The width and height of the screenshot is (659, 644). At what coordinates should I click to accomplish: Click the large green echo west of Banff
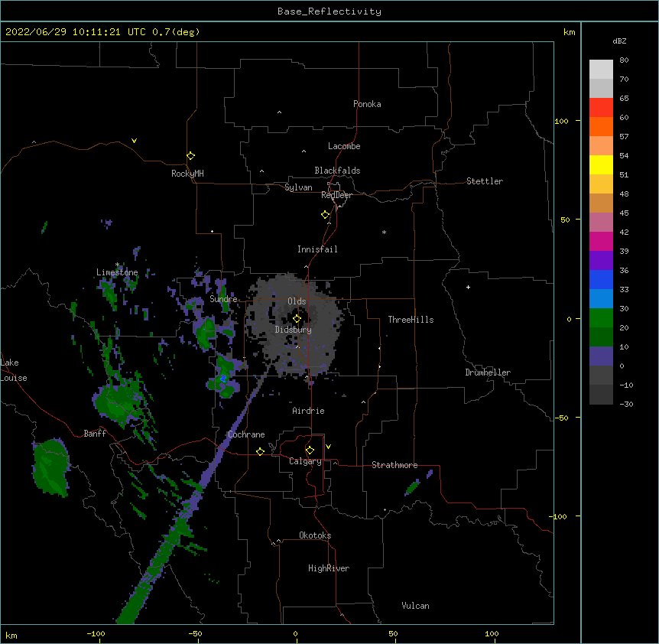[x=51, y=467]
